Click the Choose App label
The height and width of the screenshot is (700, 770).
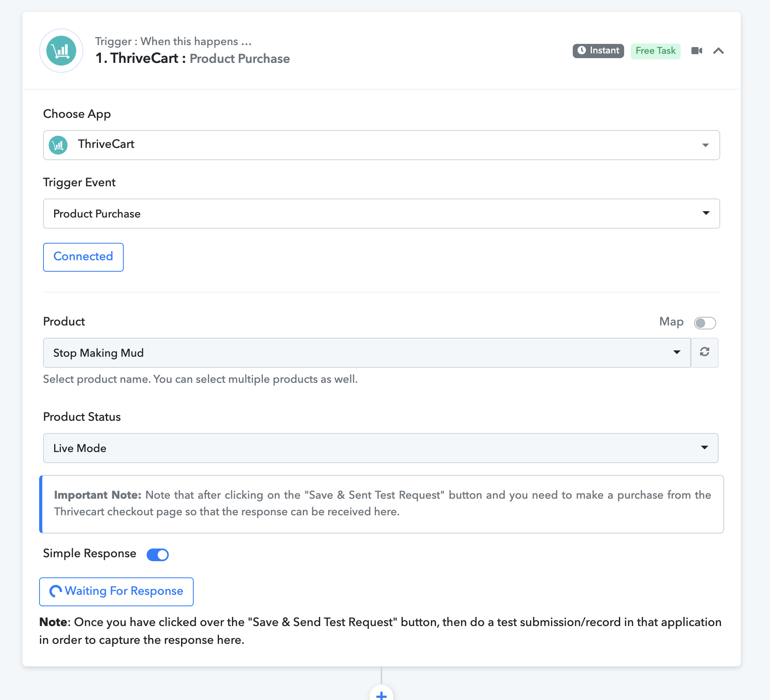pyautogui.click(x=77, y=114)
